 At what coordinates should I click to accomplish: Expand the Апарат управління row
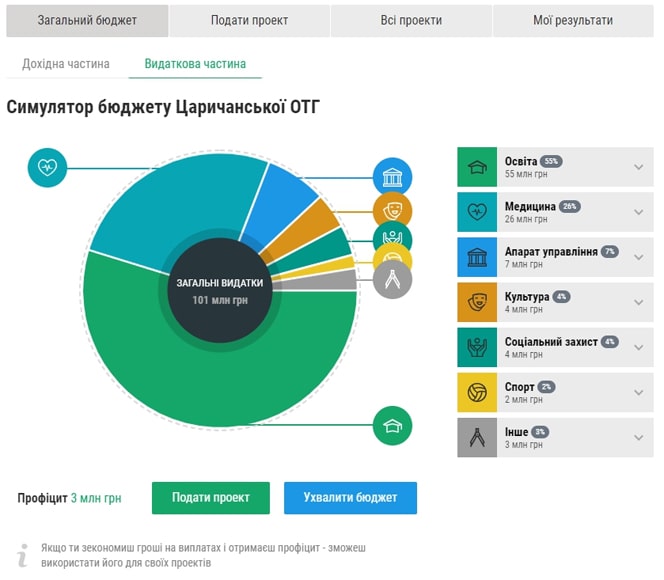click(638, 257)
